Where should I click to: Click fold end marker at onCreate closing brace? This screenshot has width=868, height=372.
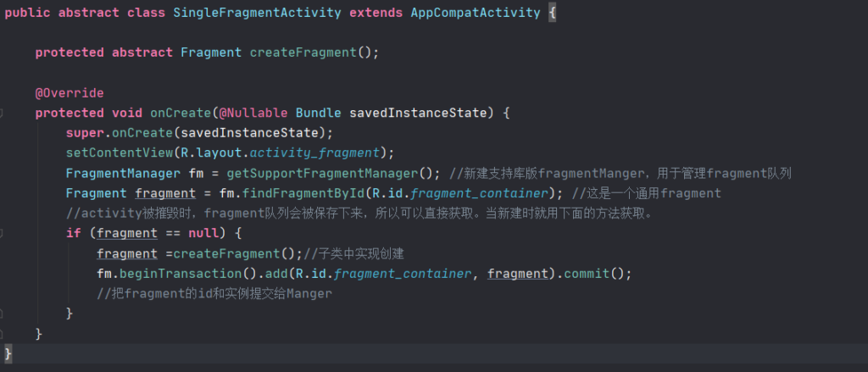[x=2, y=334]
